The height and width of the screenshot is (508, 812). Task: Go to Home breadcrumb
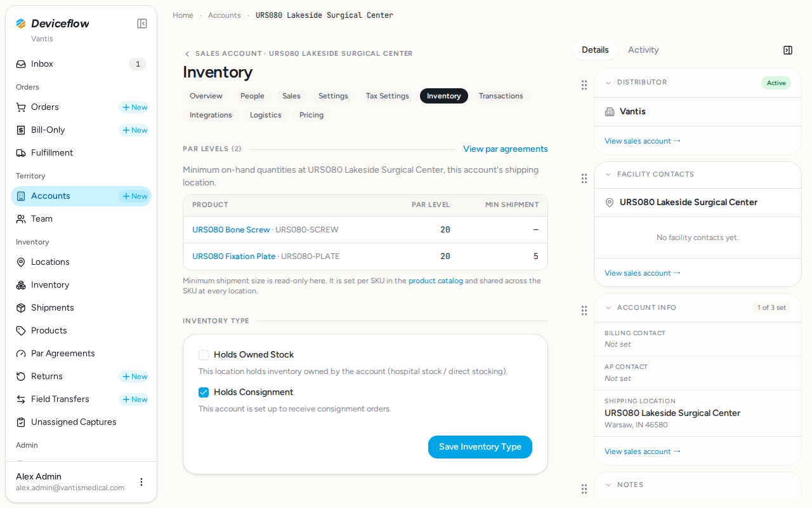183,15
